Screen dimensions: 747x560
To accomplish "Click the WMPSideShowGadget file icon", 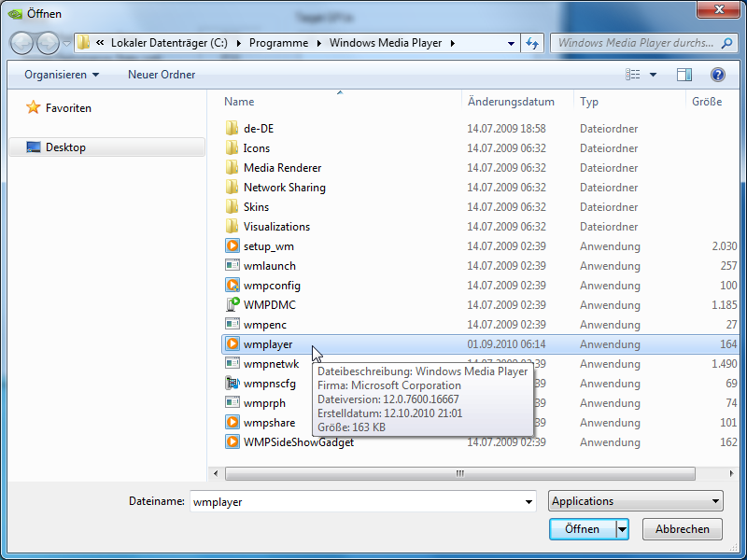I will [x=233, y=442].
